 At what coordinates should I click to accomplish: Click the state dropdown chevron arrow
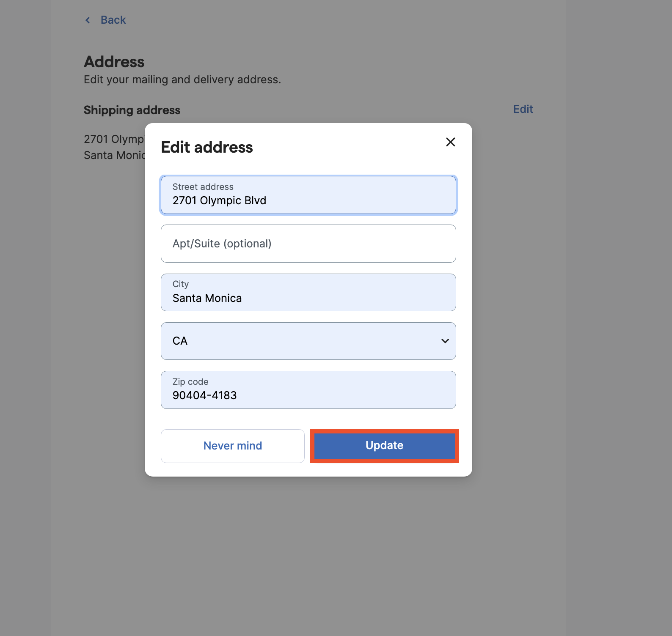pos(445,341)
